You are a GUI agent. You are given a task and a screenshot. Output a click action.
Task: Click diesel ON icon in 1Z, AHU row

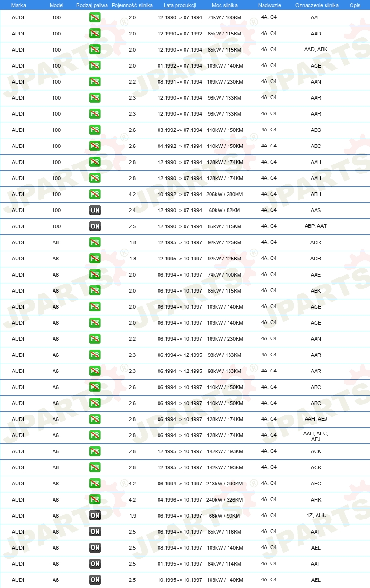click(95, 516)
